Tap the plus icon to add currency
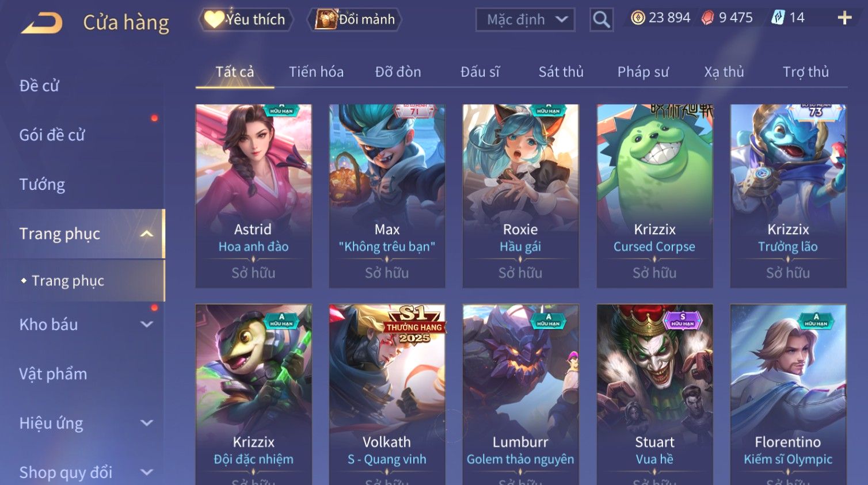Screen dimensions: 868x485 (x=844, y=18)
